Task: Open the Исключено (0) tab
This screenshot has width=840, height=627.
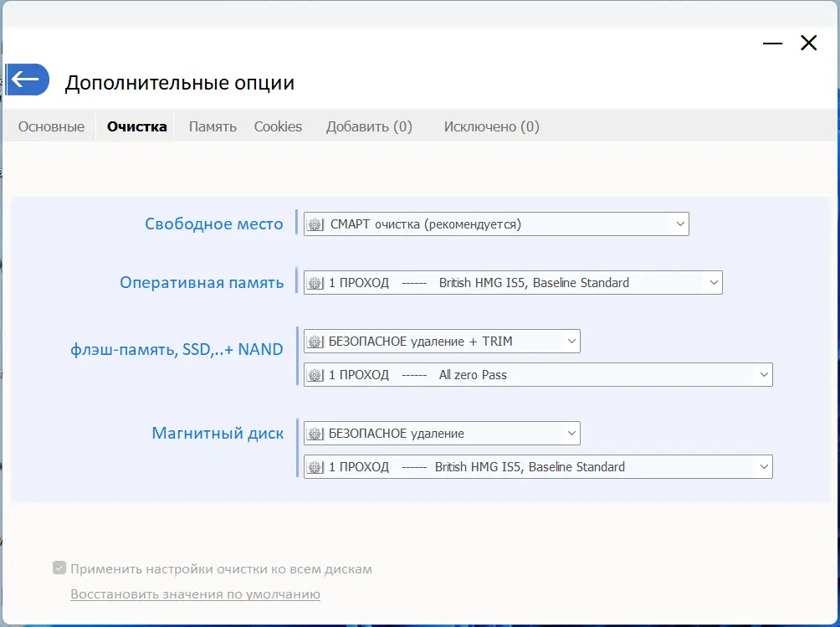Action: [491, 126]
